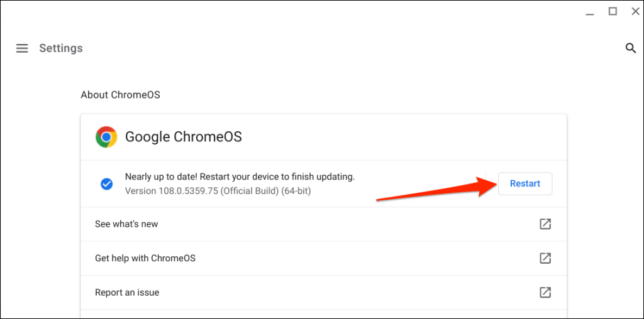Open Get help external link icon
The image size is (644, 319).
pos(545,258)
